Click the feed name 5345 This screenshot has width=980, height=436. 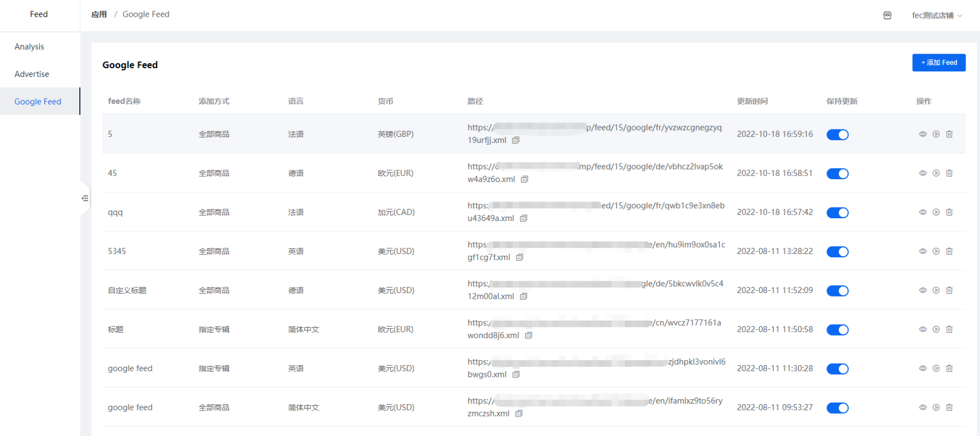point(117,251)
